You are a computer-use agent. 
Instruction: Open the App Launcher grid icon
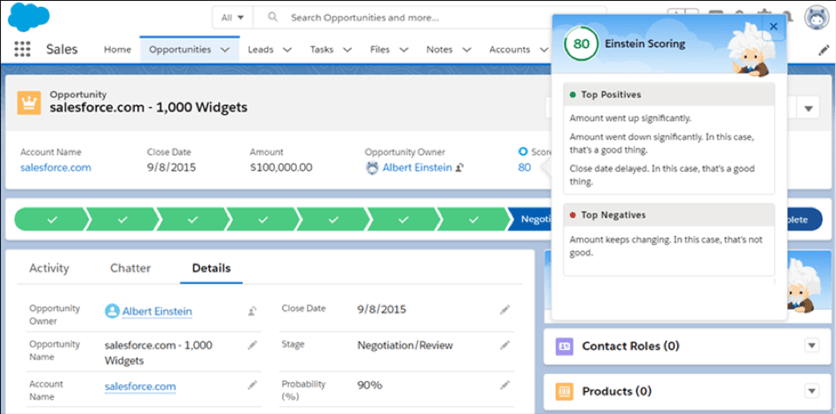[23, 49]
